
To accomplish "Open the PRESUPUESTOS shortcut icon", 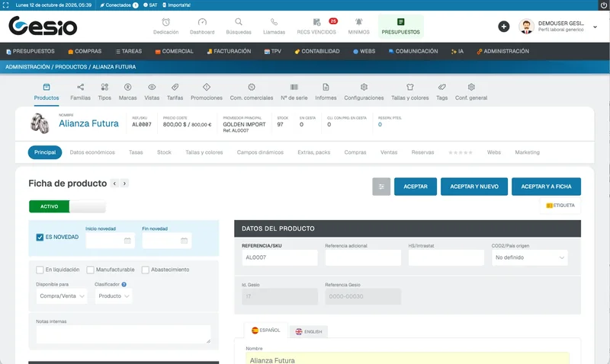I will coord(401,22).
